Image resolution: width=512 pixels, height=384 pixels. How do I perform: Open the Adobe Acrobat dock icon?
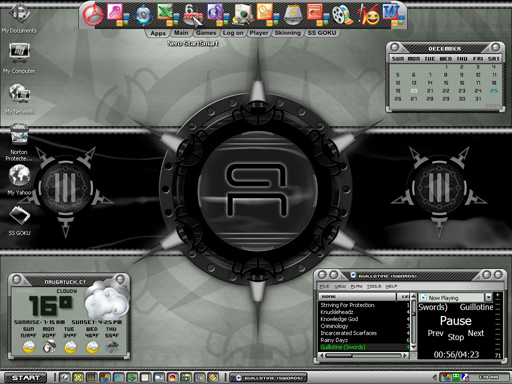pyautogui.click(x=93, y=15)
